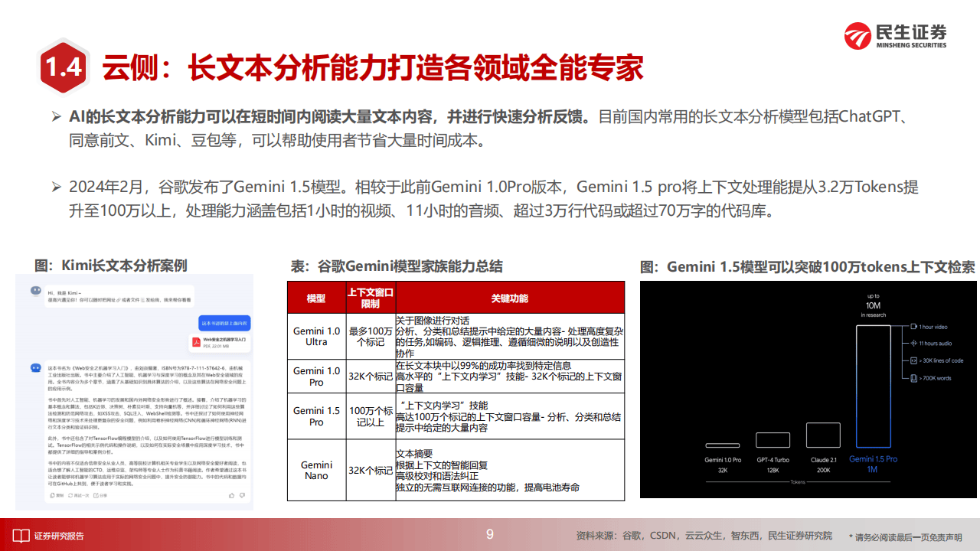Click the Web安全之机器学习入门 attachment card
This screenshot has height=551, width=980.
click(220, 342)
